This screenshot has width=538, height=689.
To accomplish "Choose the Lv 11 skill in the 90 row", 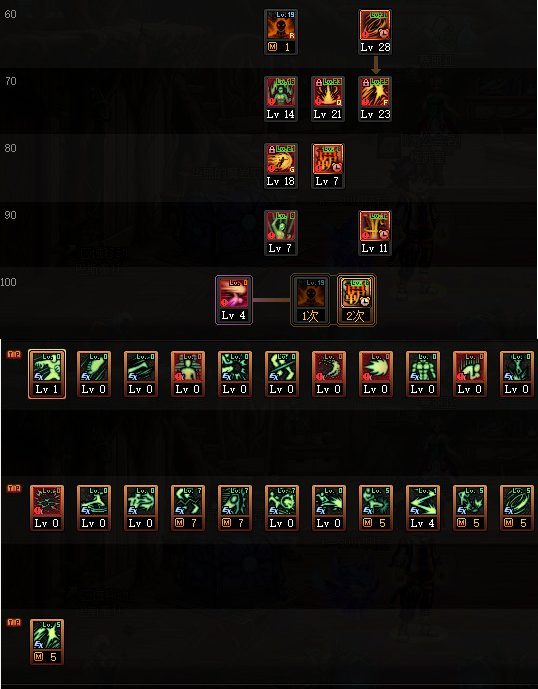I will (375, 233).
